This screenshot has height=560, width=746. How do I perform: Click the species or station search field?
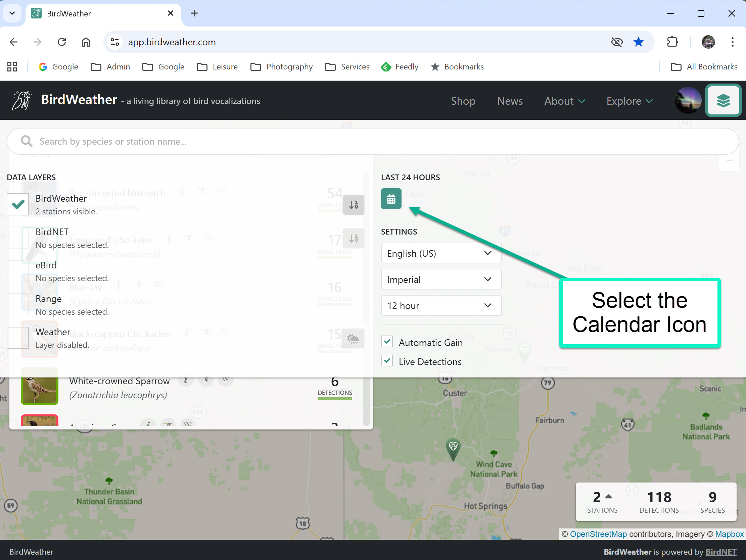[373, 141]
